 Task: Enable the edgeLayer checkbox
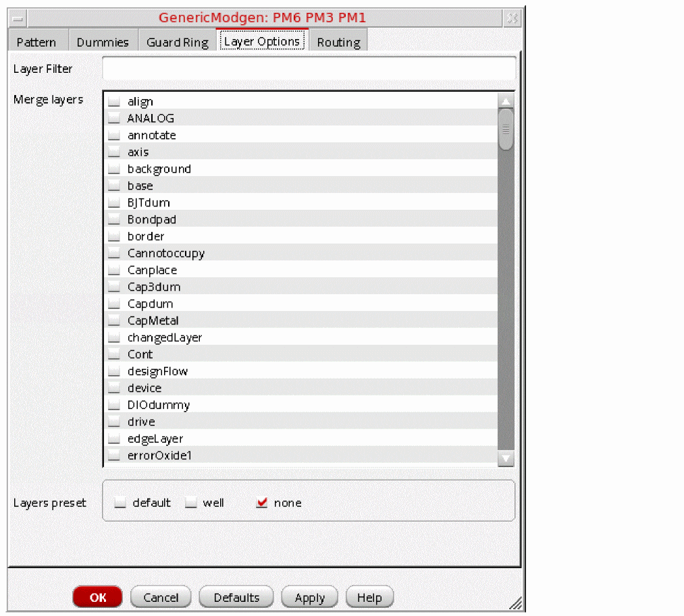(114, 439)
